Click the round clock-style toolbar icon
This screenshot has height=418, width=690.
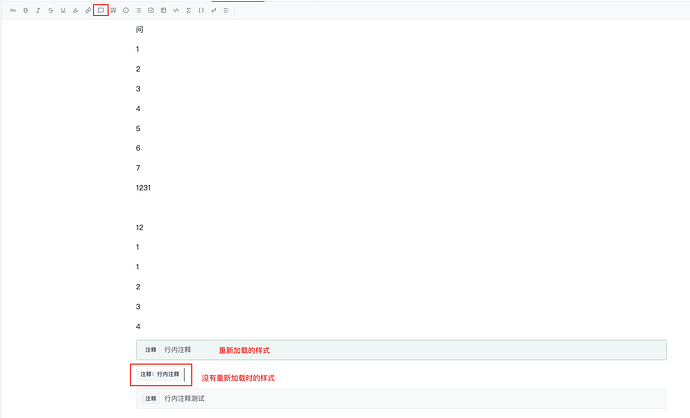[126, 10]
